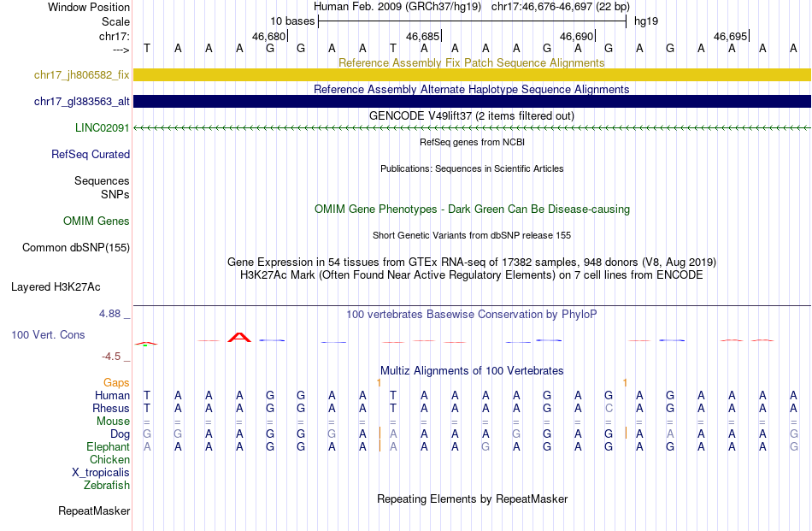Viewport: 812px width, 531px height.
Task: Click the Reference Assembly Fix Patch Sequence Alignments title
Action: coord(472,62)
